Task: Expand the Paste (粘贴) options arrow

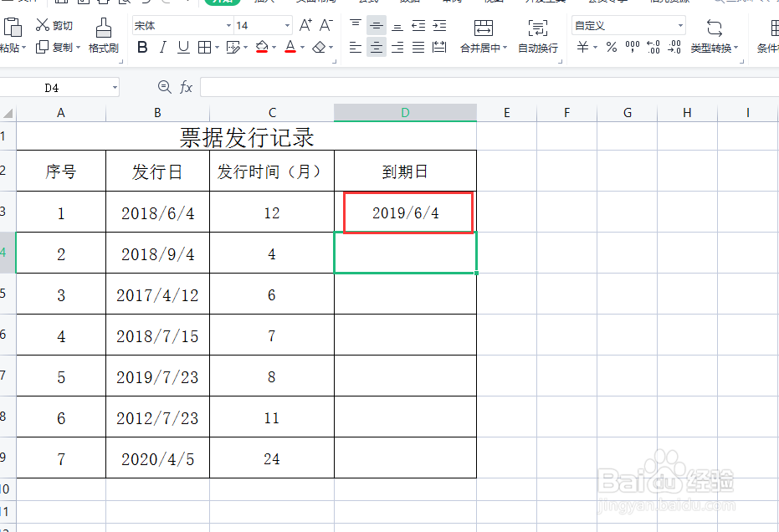Action: [23, 48]
